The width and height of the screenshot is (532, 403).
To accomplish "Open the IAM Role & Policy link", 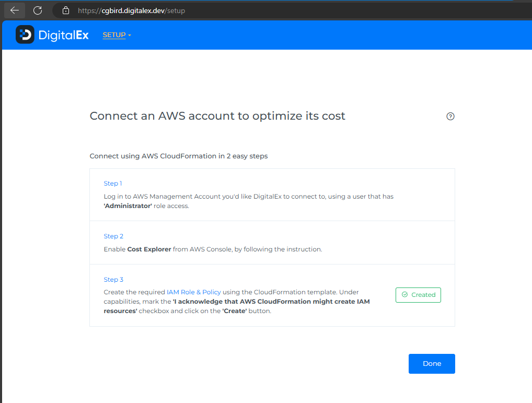I will [194, 292].
